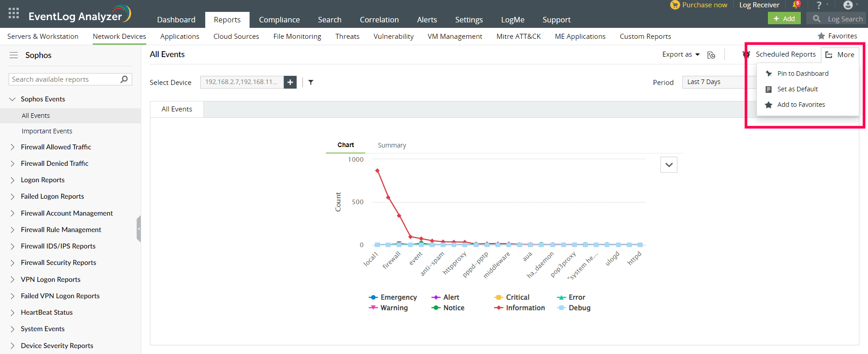Expand Firewall Allowed Traffic reports
The height and width of the screenshot is (354, 868).
click(x=13, y=147)
